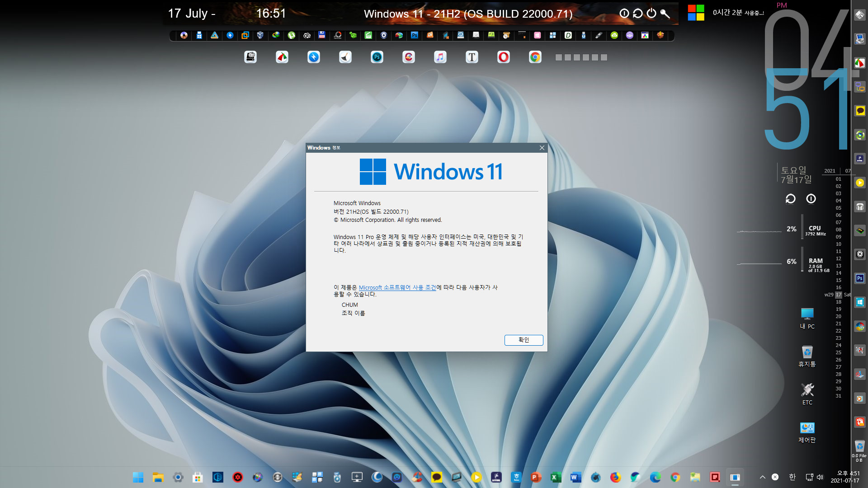Click the floppy disk icon in top toolbar
The height and width of the screenshot is (488, 868).
tap(322, 35)
